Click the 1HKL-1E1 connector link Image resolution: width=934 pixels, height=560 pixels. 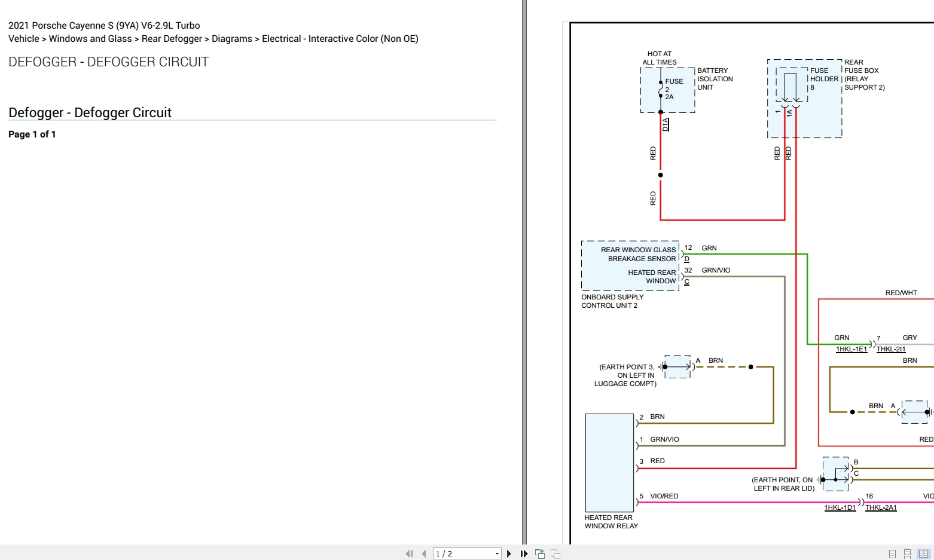(x=851, y=349)
